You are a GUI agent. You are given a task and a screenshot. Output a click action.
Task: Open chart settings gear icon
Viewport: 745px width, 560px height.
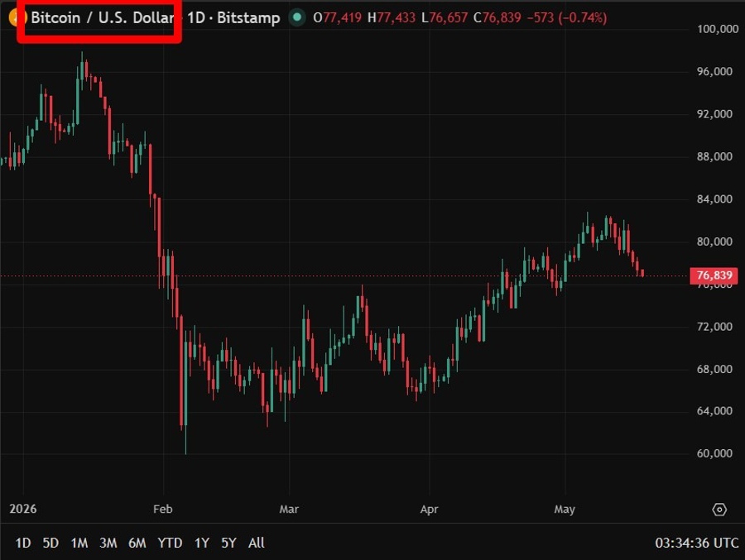[x=719, y=510]
